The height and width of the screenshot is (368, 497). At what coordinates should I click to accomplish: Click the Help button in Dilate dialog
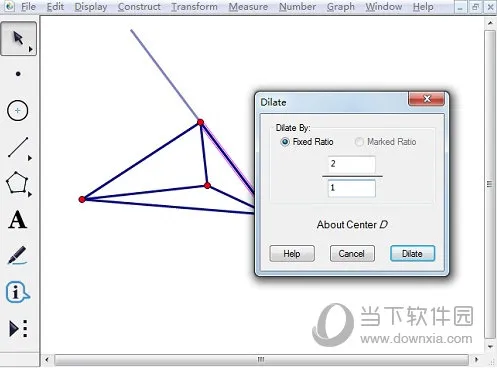point(292,254)
